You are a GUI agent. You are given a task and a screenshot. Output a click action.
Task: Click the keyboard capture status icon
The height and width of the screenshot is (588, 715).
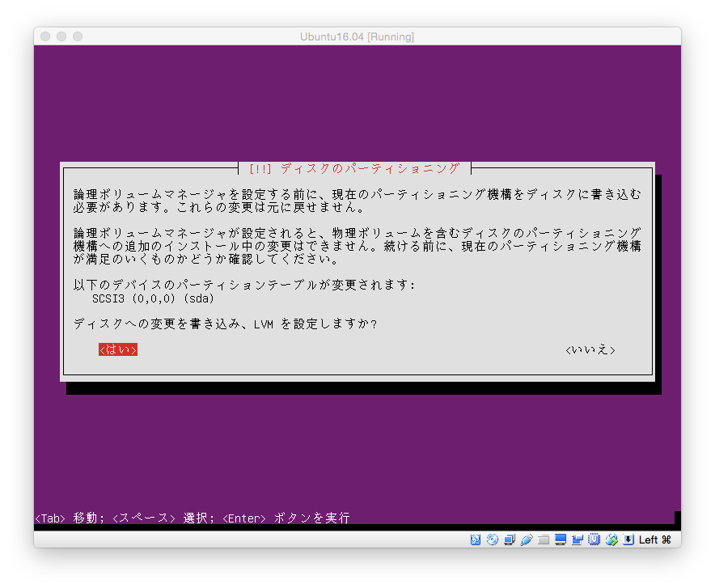(627, 539)
